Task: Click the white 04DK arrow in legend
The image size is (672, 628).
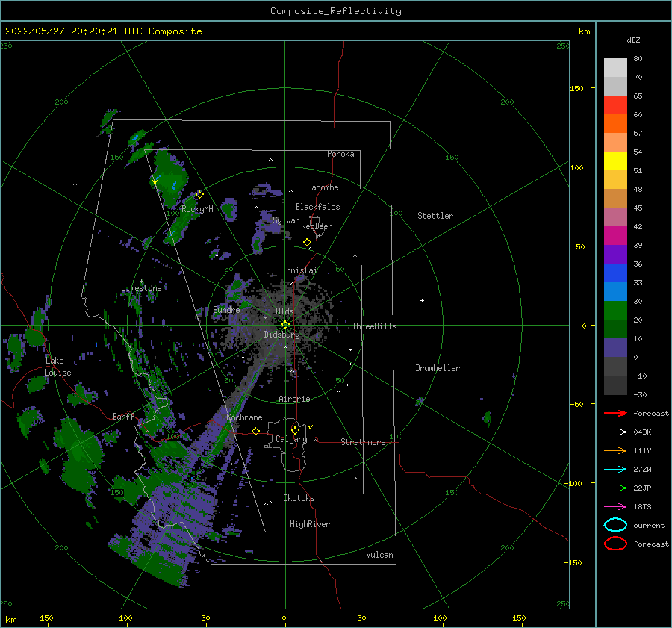Action: (615, 432)
